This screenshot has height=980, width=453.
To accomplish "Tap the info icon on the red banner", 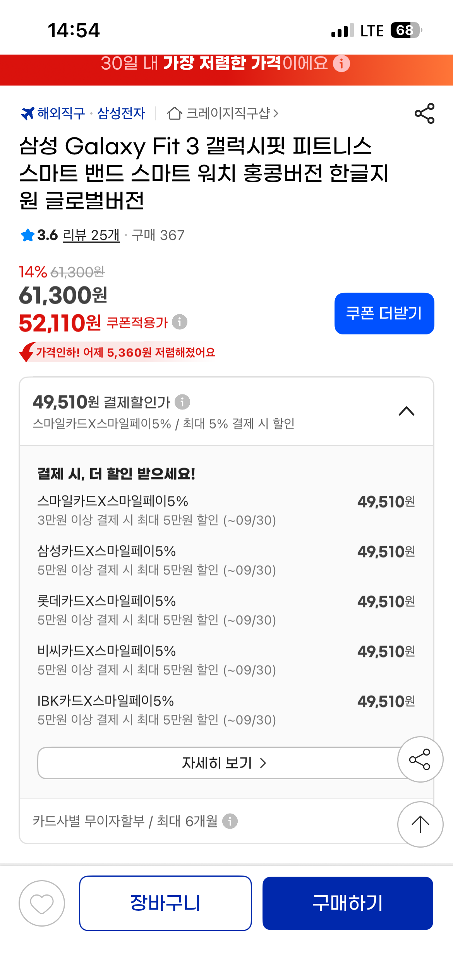I will [x=341, y=63].
